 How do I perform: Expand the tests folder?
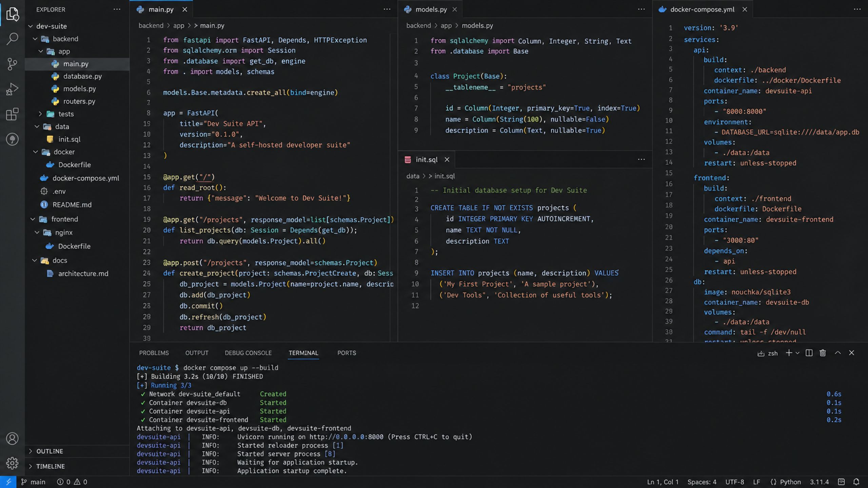40,114
